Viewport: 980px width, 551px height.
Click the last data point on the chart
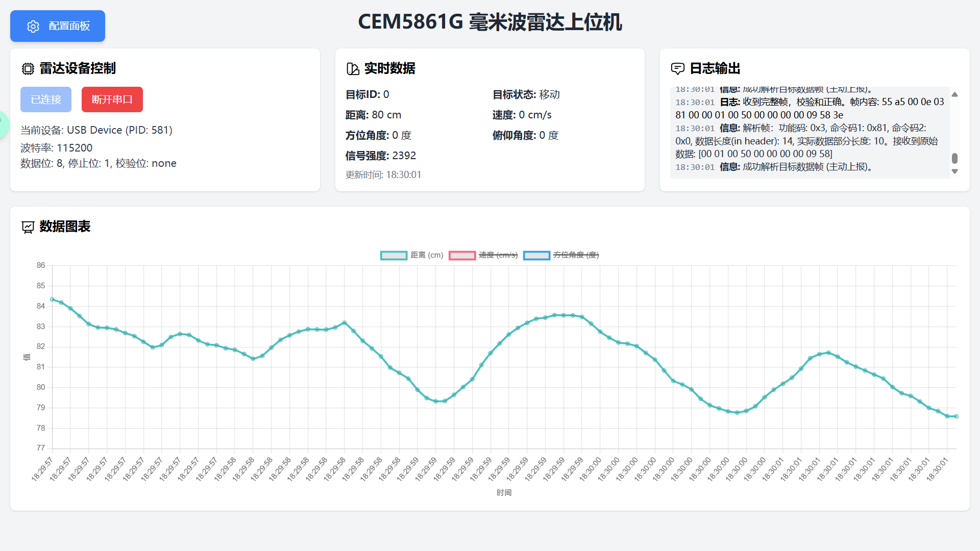tap(956, 416)
